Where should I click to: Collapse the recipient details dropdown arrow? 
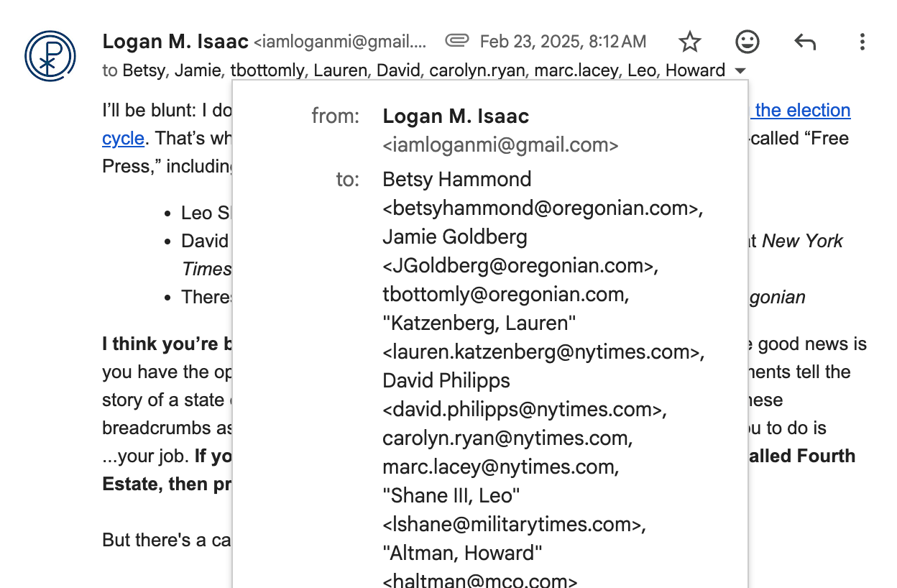click(x=740, y=70)
